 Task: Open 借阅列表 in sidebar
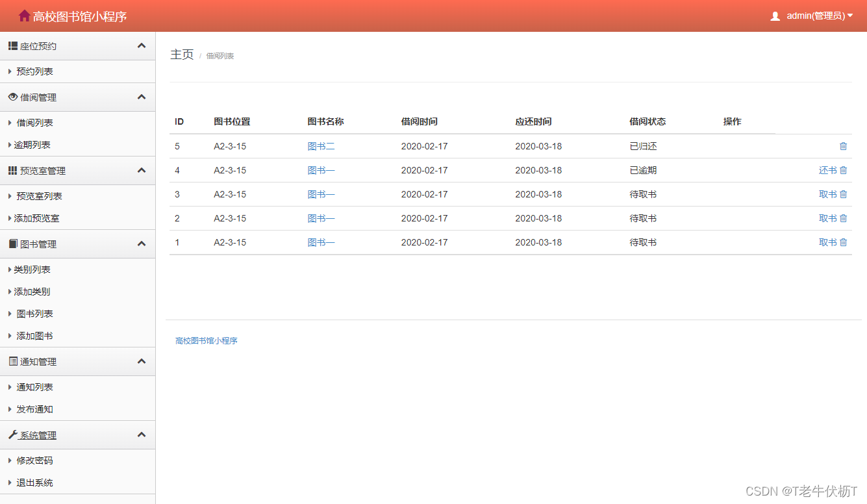pyautogui.click(x=34, y=123)
